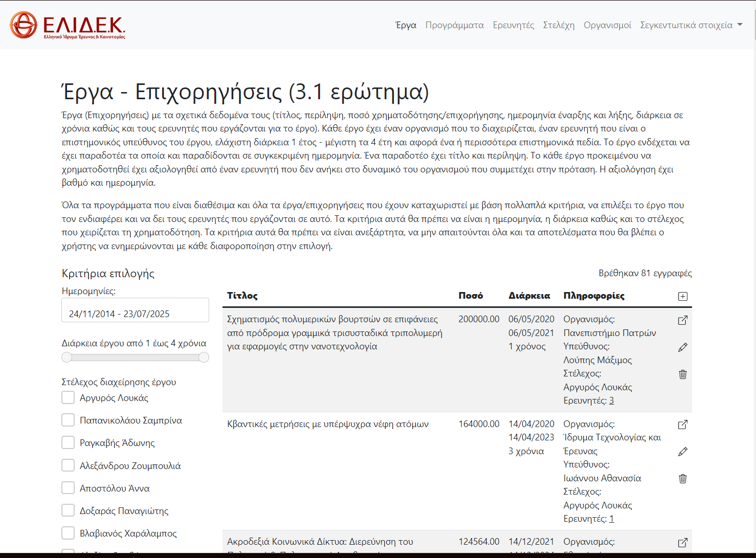Viewport: 756px width, 558px height.
Task: Edit the Σχηματισμός πολυμερικών βουρτσών project
Action: [x=682, y=347]
